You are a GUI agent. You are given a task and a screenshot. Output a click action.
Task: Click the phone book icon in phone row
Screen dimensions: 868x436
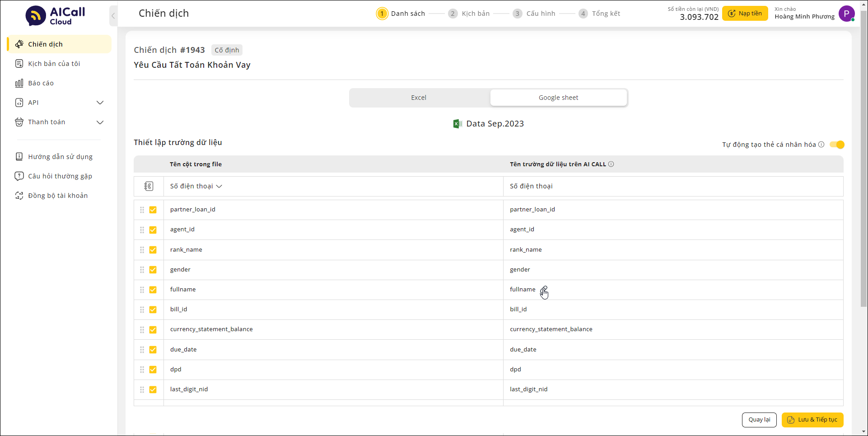(149, 186)
